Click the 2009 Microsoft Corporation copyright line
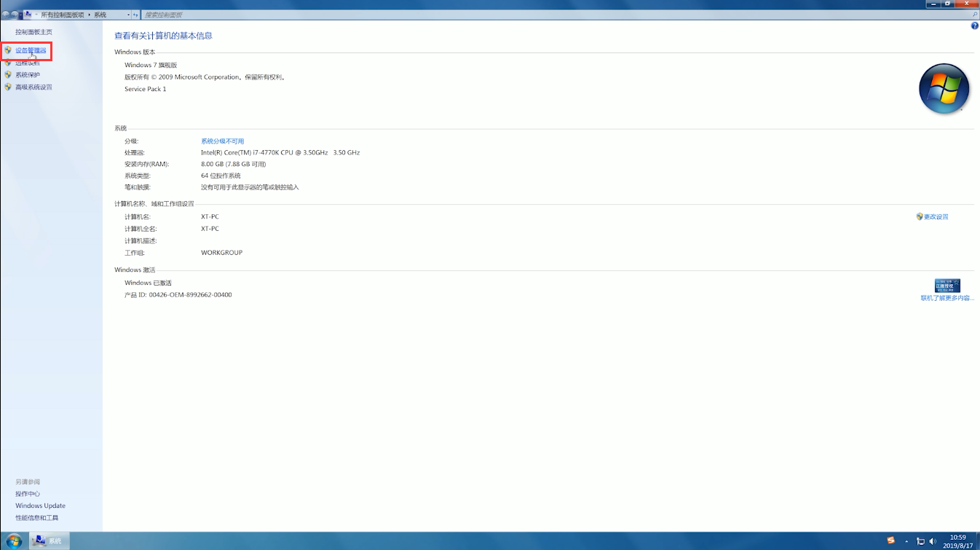 pos(205,77)
